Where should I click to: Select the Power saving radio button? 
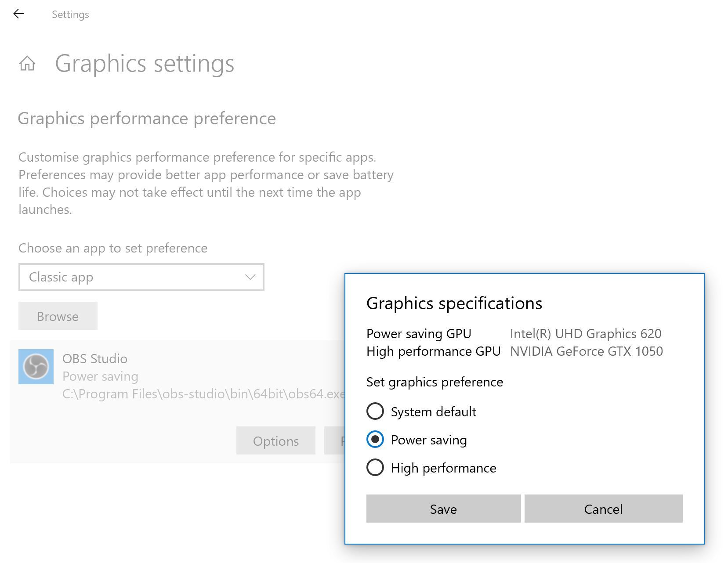[x=375, y=440]
